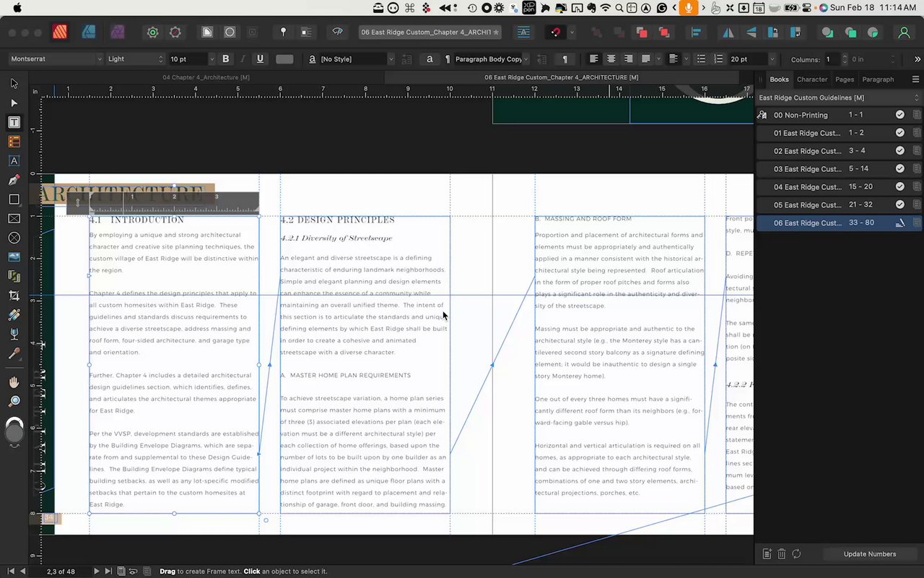Expand the Paragraph Body Copy style dropdown

(x=526, y=59)
